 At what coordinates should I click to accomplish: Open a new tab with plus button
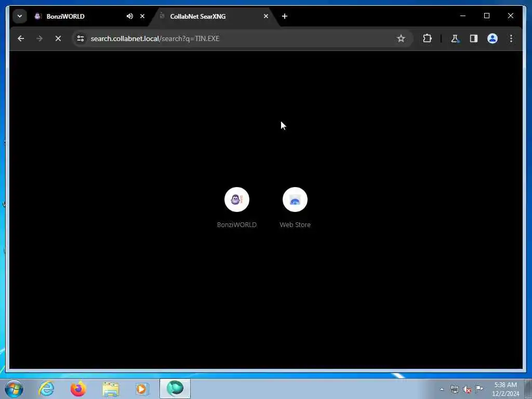[285, 16]
